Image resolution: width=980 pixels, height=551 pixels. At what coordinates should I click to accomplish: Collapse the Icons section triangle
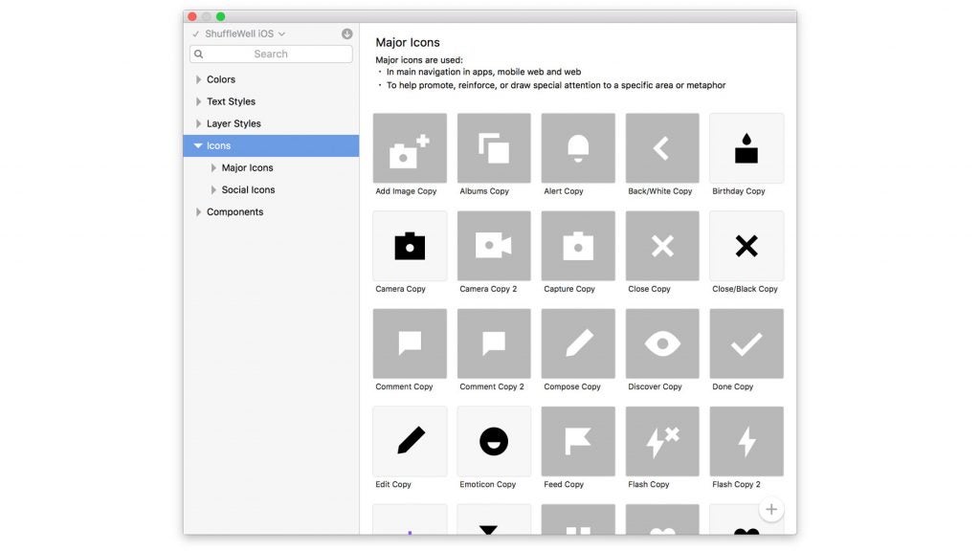coord(198,145)
